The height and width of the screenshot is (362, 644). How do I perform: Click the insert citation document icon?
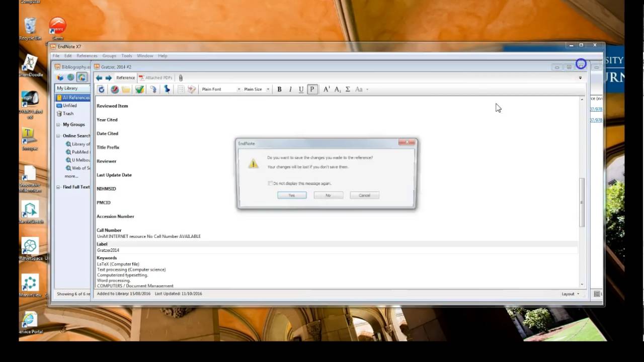pos(181,89)
